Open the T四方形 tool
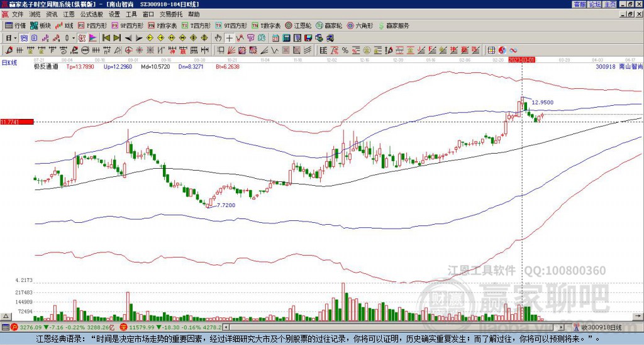This screenshot has width=644, height=345. [196, 25]
